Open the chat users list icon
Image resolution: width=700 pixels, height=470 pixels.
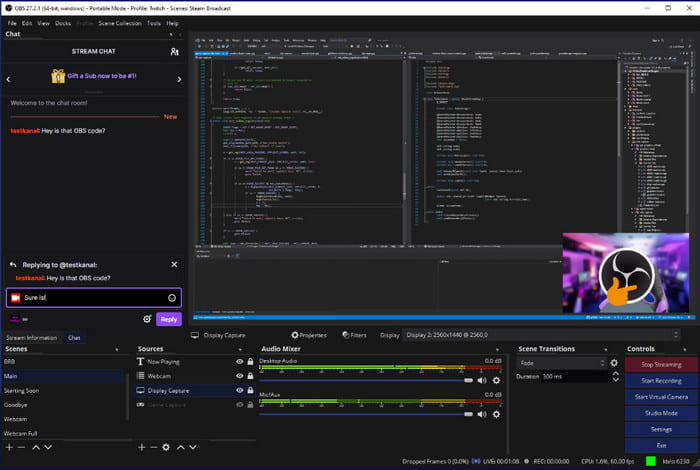tap(175, 52)
